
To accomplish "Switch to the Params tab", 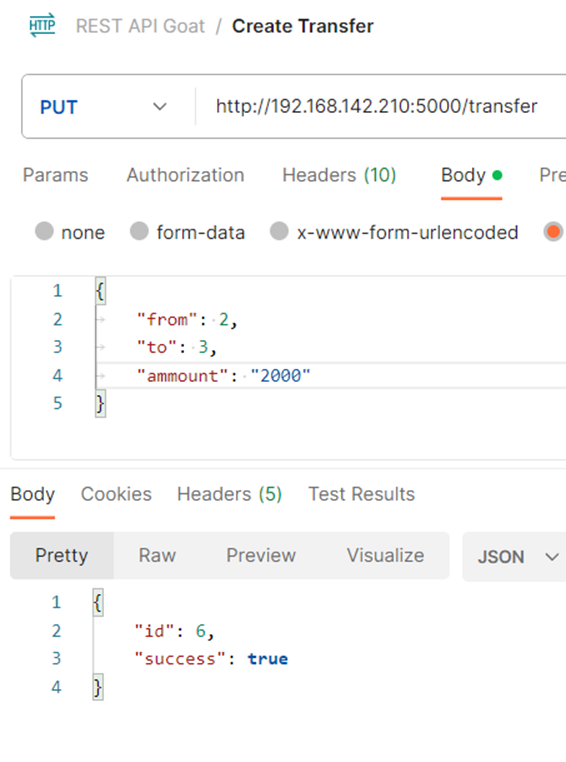I will click(x=55, y=175).
